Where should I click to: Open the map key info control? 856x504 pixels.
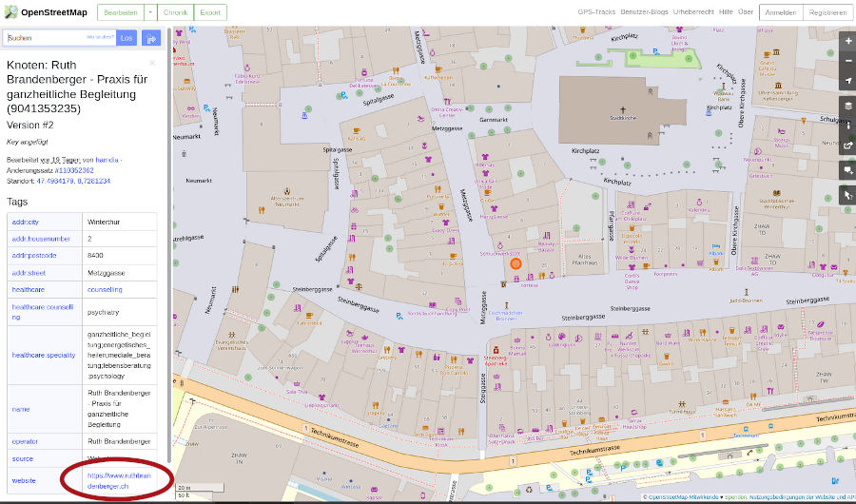point(847,126)
